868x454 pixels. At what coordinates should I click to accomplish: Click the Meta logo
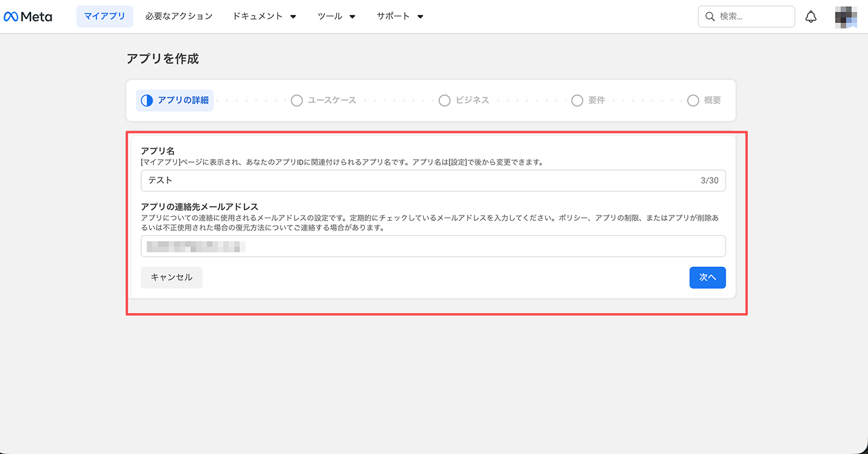coord(28,16)
